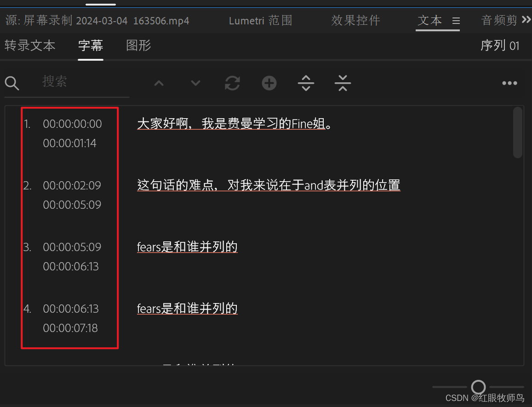The image size is (532, 407).
Task: Select the caption scrollbar thumb
Action: point(517,132)
